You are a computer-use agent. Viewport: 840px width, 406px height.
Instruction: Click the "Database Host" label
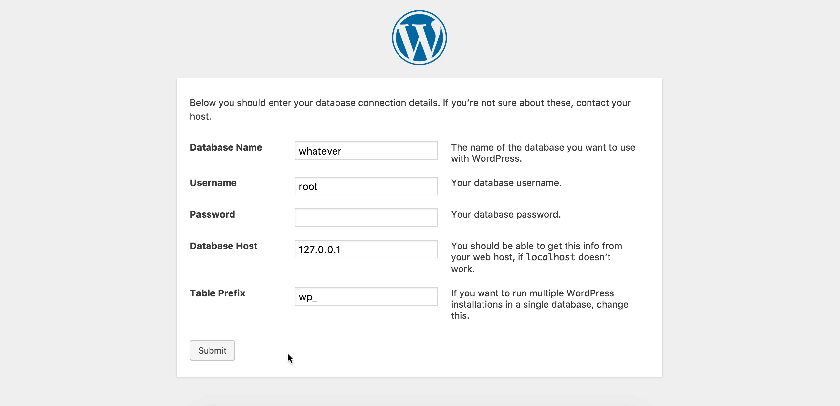tap(223, 246)
